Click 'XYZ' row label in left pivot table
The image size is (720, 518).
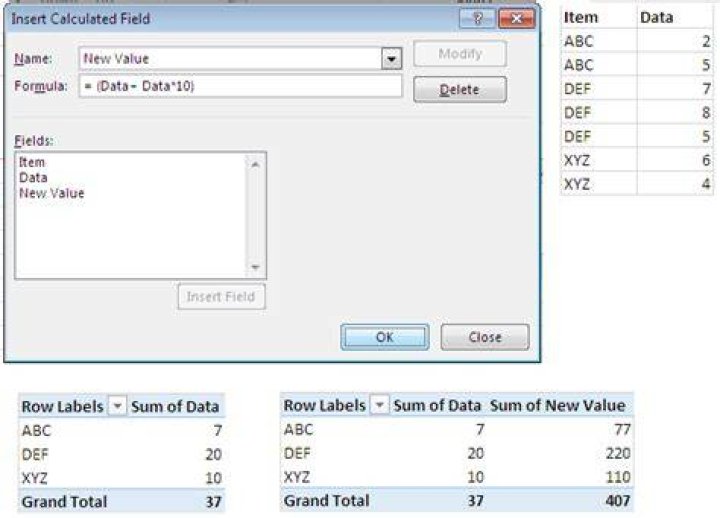pos(34,478)
